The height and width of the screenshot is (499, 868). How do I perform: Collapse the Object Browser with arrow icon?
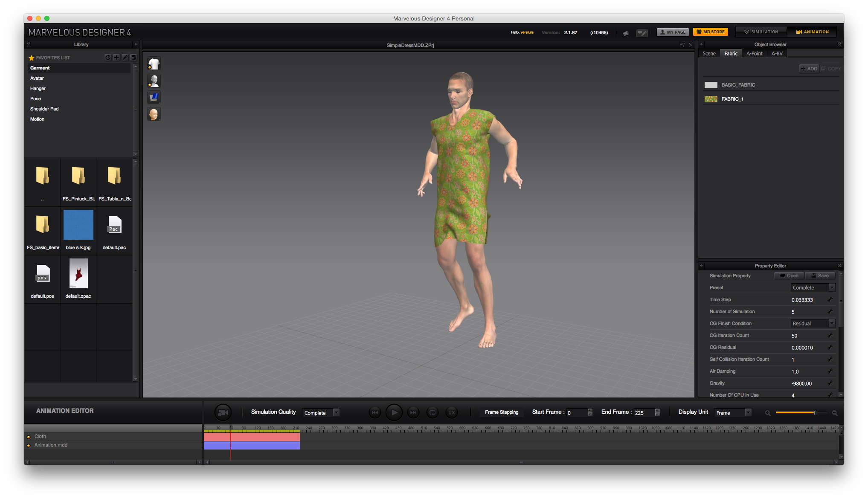pos(701,44)
